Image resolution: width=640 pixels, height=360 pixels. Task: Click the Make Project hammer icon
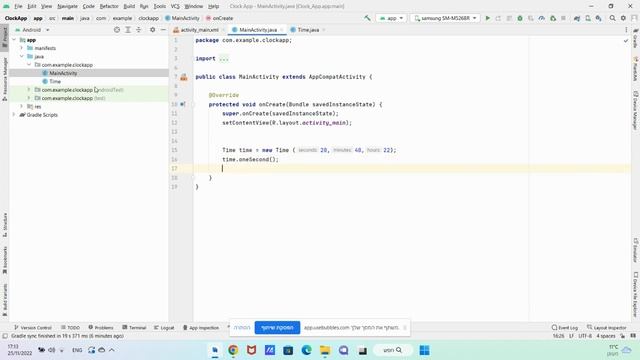pos(367,18)
